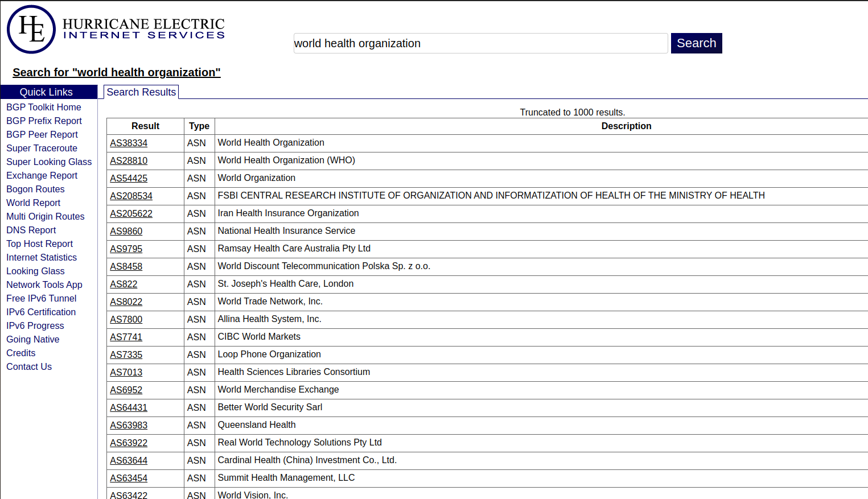Image resolution: width=868 pixels, height=499 pixels.
Task: Open Top Host Report link
Action: coord(40,244)
